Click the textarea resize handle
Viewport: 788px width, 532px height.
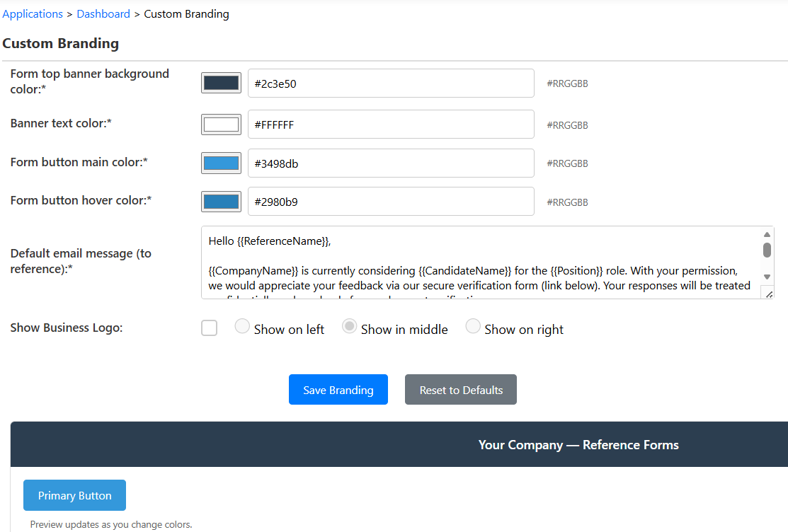pos(768,292)
